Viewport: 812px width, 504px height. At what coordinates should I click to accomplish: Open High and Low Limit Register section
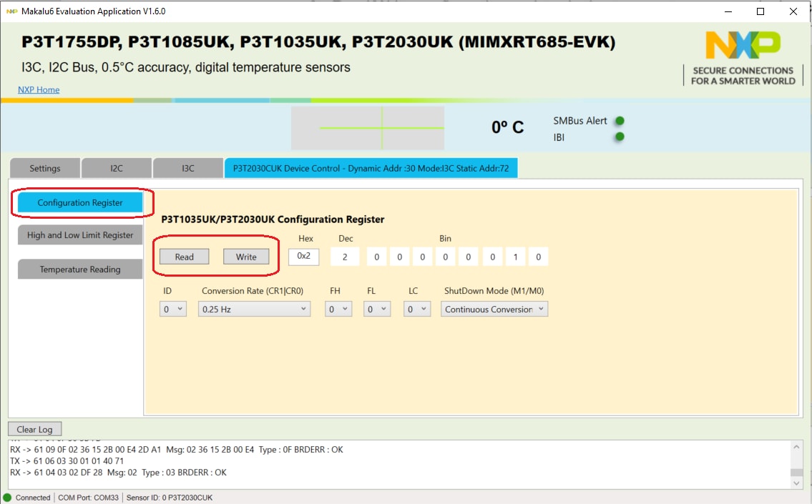[x=80, y=235]
